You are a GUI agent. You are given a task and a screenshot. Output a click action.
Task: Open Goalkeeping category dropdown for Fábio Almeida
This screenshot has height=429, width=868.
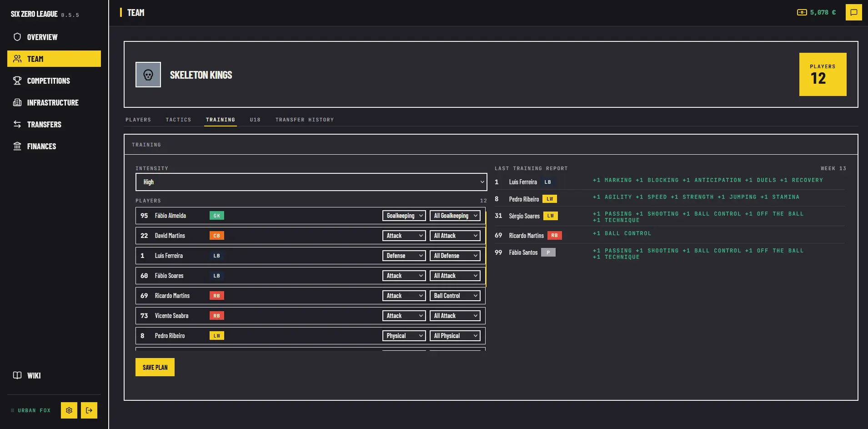tap(404, 216)
